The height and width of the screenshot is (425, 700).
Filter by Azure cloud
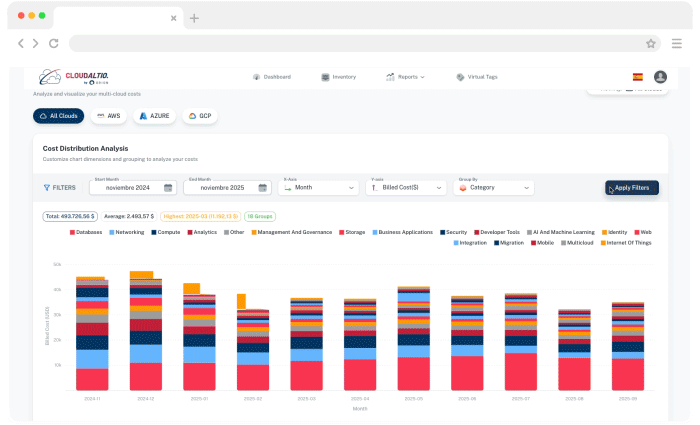point(154,116)
